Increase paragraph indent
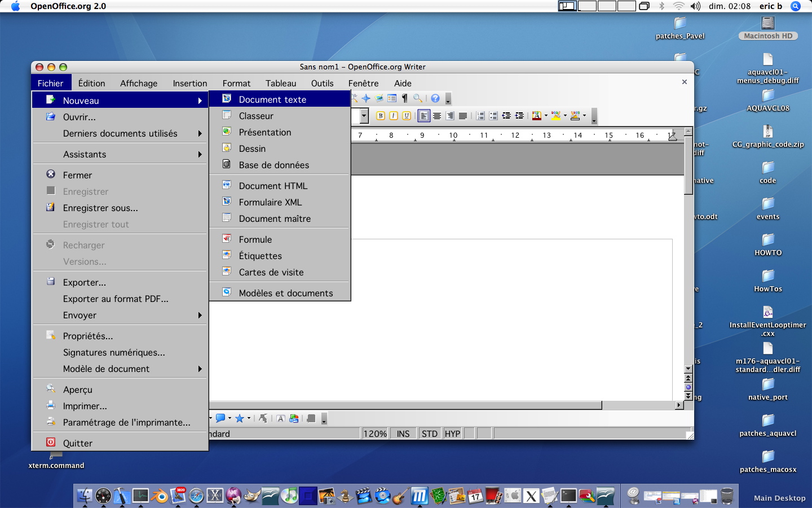 pos(519,116)
